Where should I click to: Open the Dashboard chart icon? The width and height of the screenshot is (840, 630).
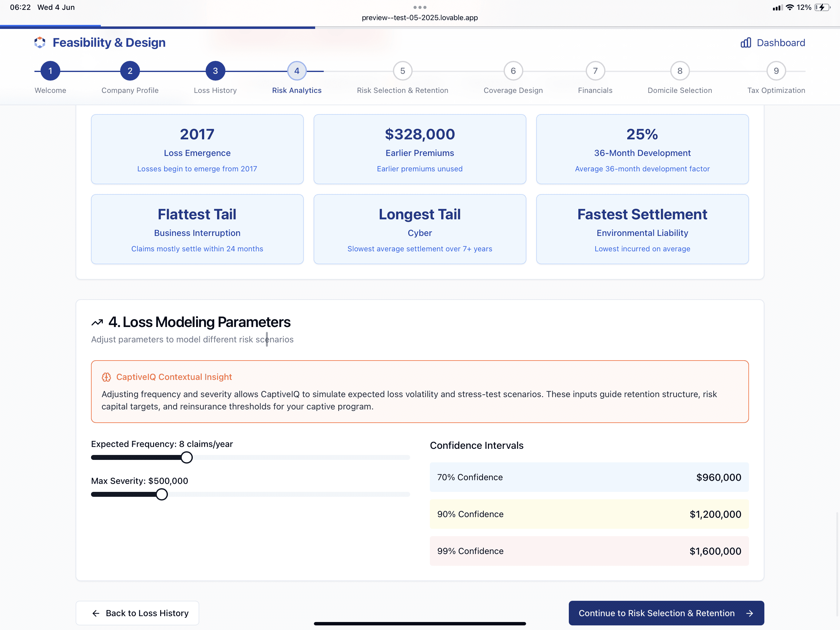(745, 42)
